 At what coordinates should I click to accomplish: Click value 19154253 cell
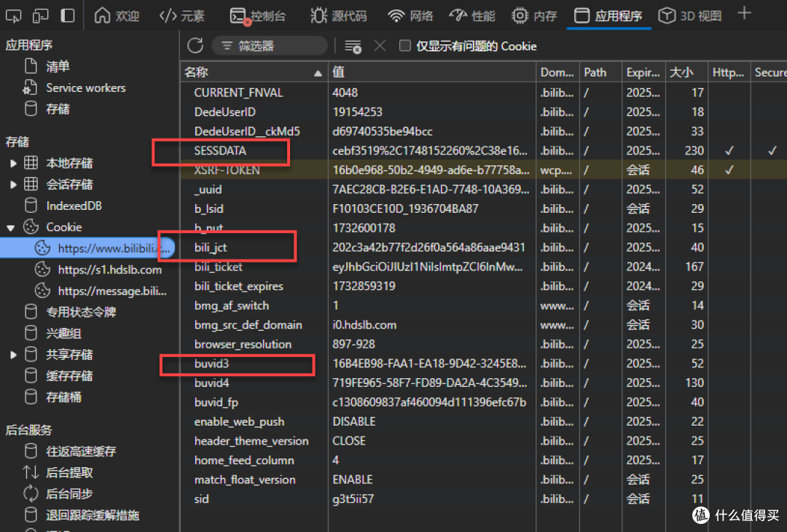pyautogui.click(x=357, y=112)
